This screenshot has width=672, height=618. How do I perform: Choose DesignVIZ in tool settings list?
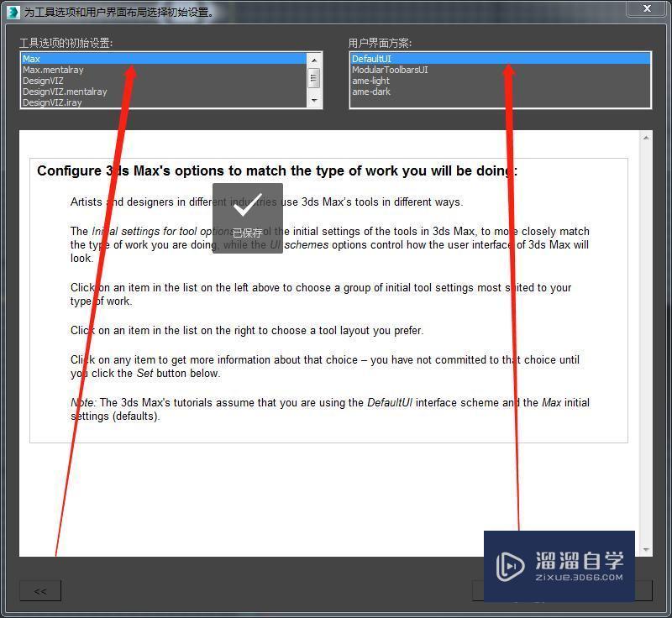[164, 81]
